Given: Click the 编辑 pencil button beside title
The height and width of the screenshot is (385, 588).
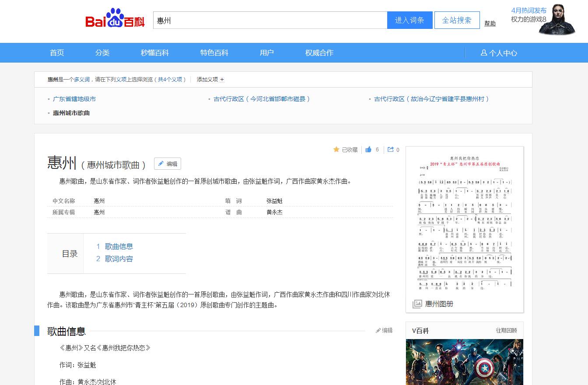Looking at the screenshot, I should (x=168, y=164).
